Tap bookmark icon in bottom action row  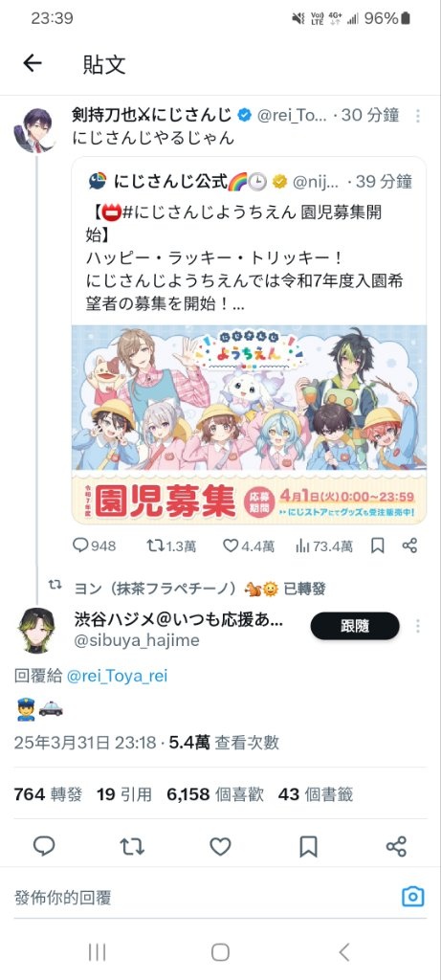point(308,846)
